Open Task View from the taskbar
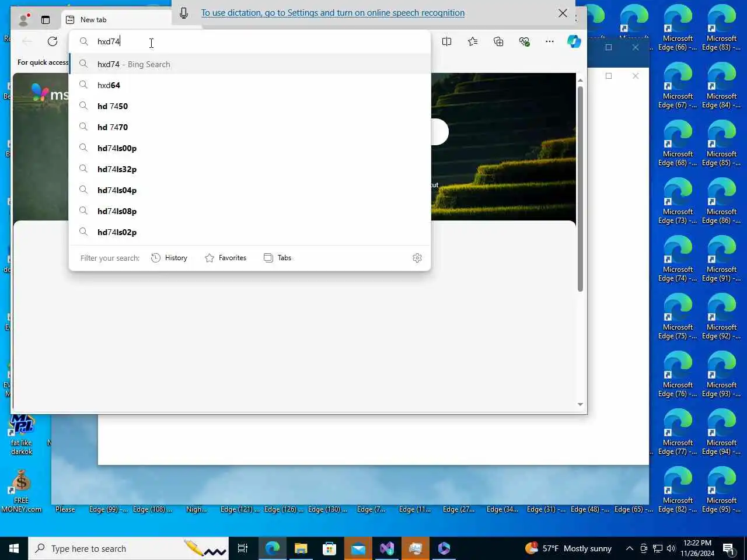 pos(243,548)
